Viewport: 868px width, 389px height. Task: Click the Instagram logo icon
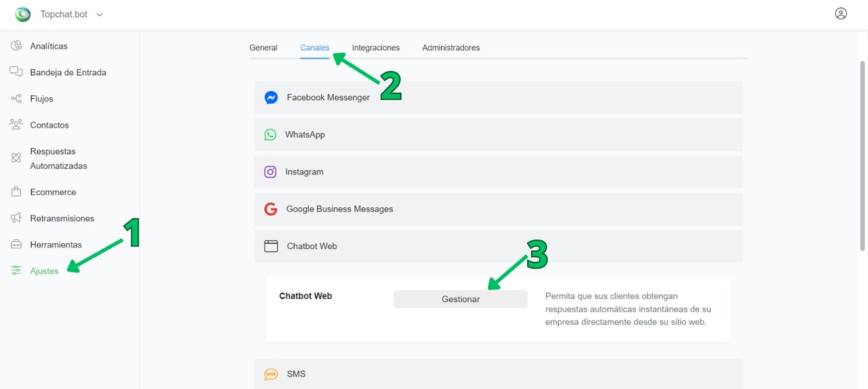click(x=270, y=172)
